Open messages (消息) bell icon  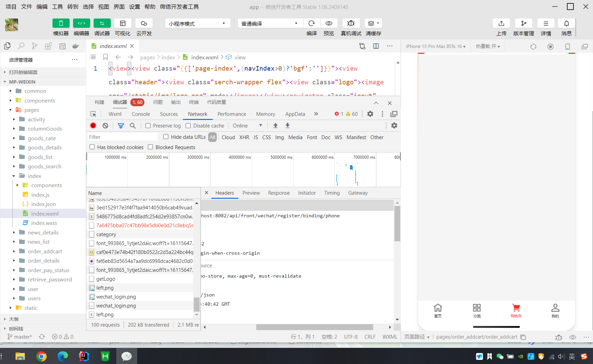tap(567, 23)
